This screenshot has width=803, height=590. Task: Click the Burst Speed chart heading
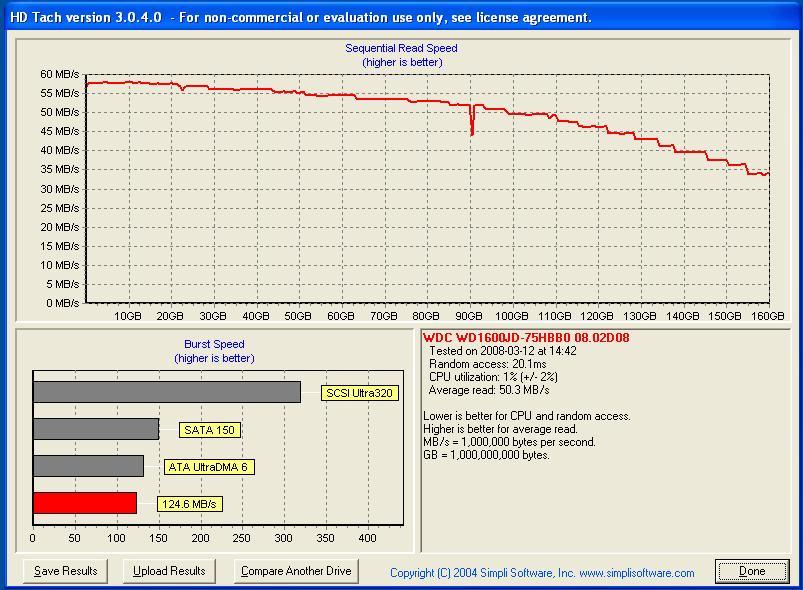pyautogui.click(x=214, y=344)
